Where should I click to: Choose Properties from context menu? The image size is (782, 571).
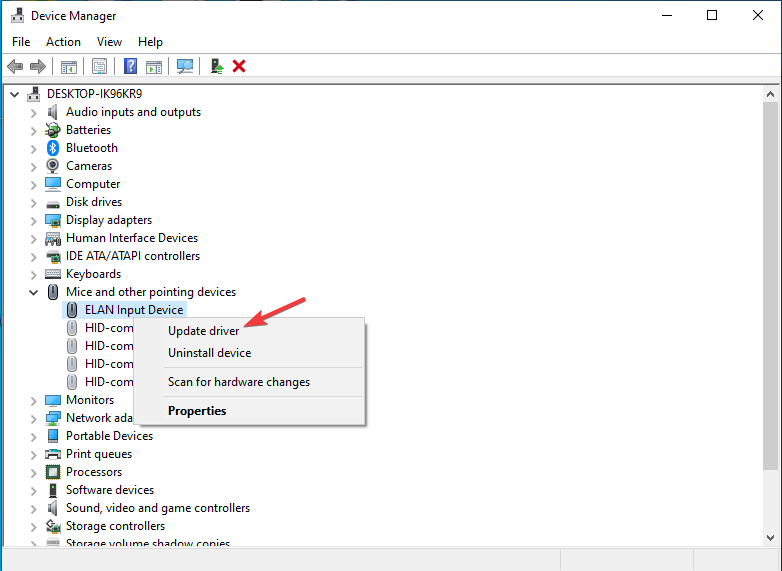249,410
